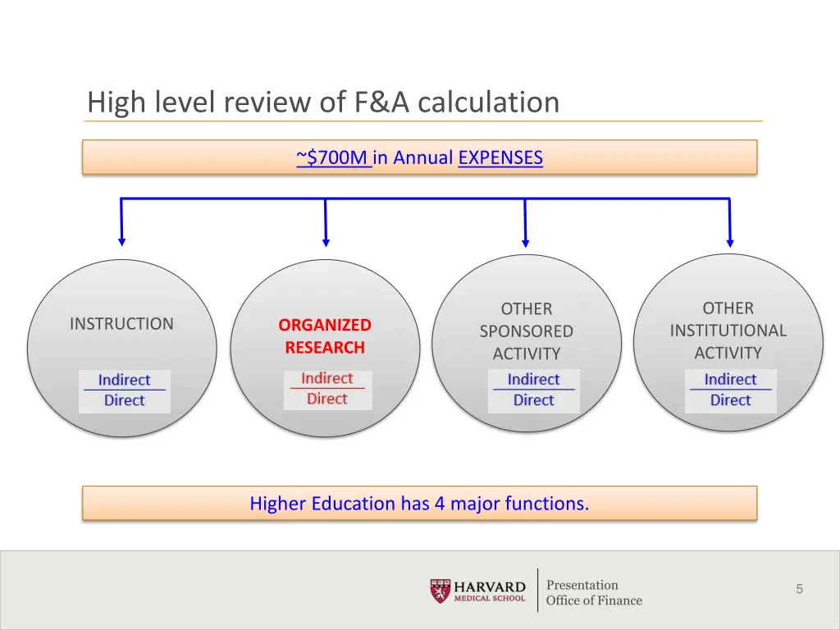Click the "Office of Finance" footer text
The width and height of the screenshot is (840, 630).
[594, 600]
